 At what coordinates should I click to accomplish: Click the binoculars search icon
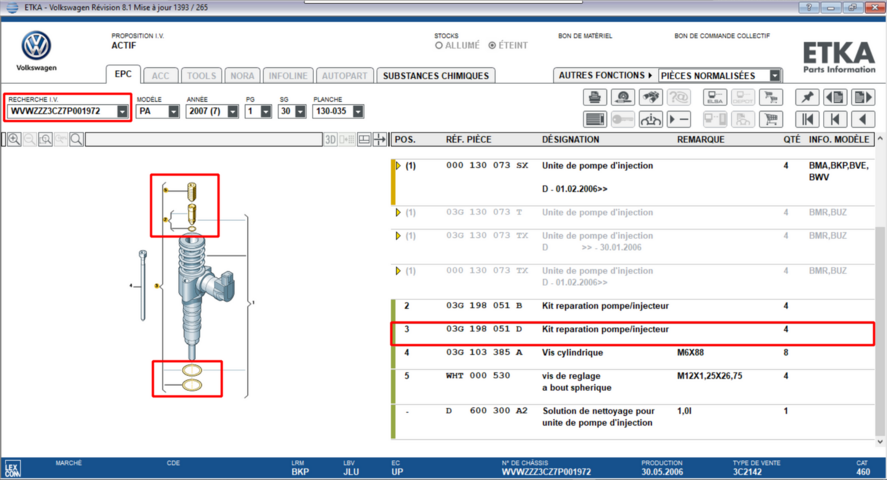(x=651, y=97)
